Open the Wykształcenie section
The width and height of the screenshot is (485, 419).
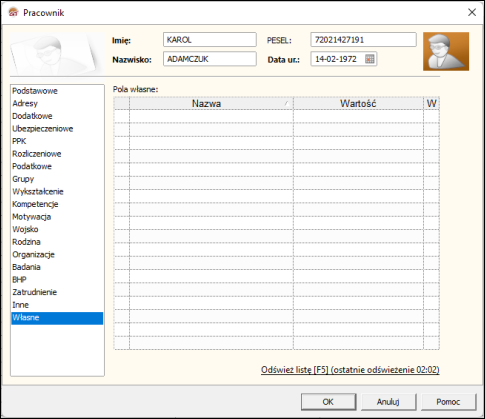(x=38, y=192)
